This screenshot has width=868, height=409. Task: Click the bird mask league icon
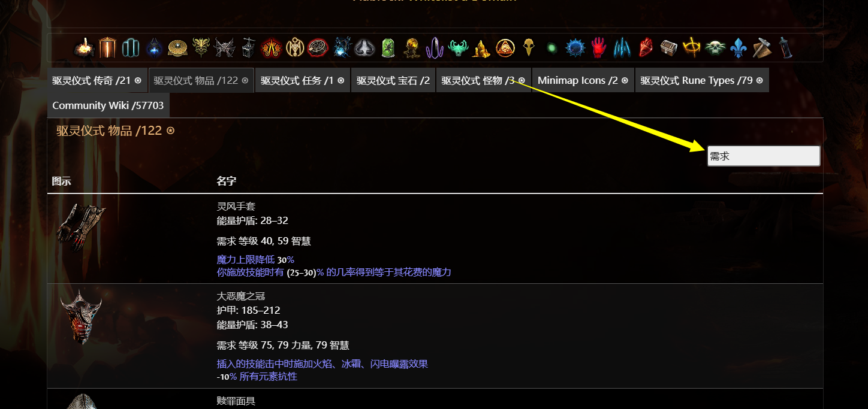[529, 47]
